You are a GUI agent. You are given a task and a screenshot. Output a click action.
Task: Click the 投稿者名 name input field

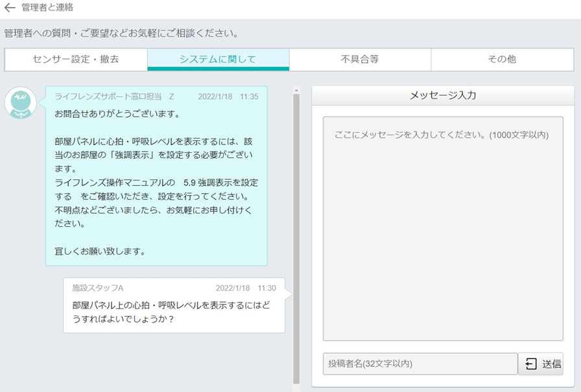pos(420,364)
